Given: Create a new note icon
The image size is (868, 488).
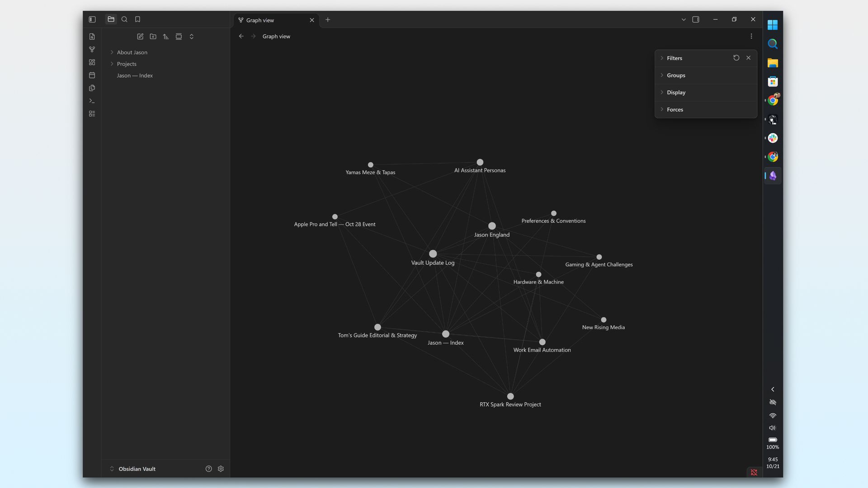Looking at the screenshot, I should tap(140, 37).
